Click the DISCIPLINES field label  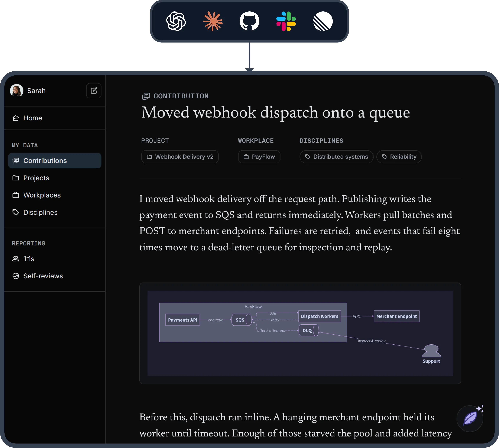point(321,141)
